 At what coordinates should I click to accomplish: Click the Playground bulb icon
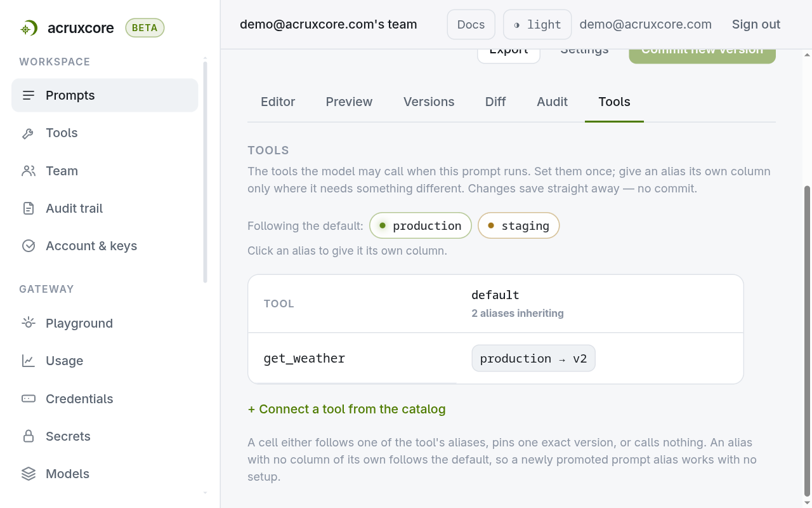click(29, 323)
